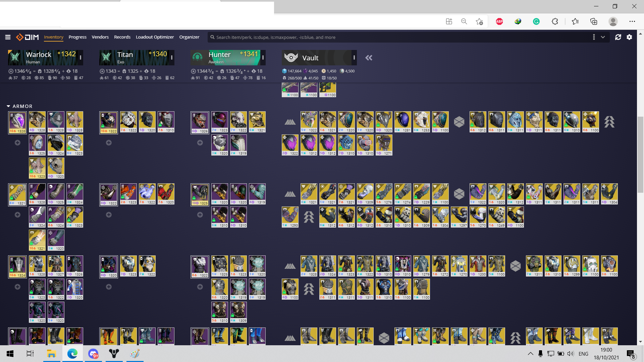Expand search filter dropdown chevron
This screenshot has width=644, height=362.
pyautogui.click(x=603, y=37)
